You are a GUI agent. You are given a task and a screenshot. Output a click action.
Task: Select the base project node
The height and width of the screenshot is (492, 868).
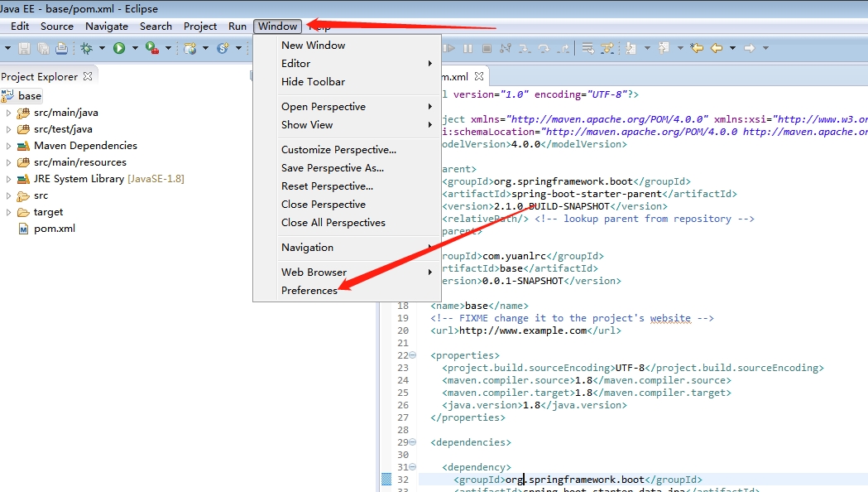pos(29,96)
